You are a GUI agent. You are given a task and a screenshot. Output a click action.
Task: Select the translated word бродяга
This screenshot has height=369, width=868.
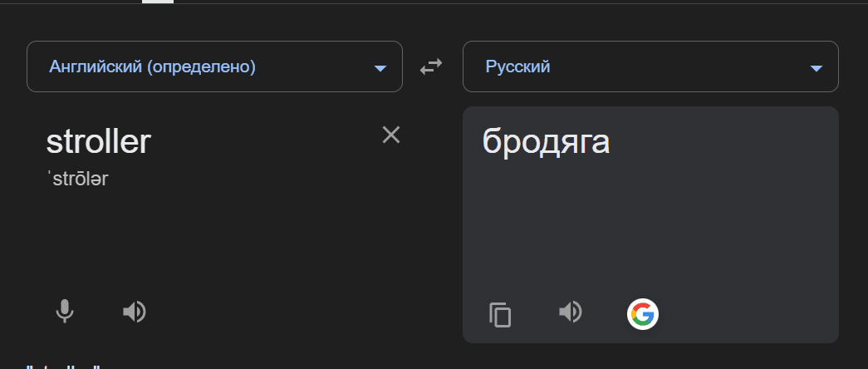point(546,141)
